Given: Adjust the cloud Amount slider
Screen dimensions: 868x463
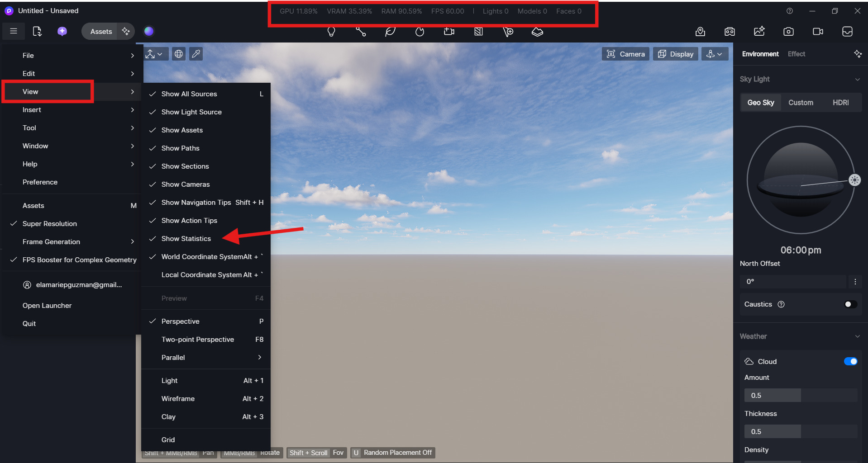Looking at the screenshot, I should 800,395.
